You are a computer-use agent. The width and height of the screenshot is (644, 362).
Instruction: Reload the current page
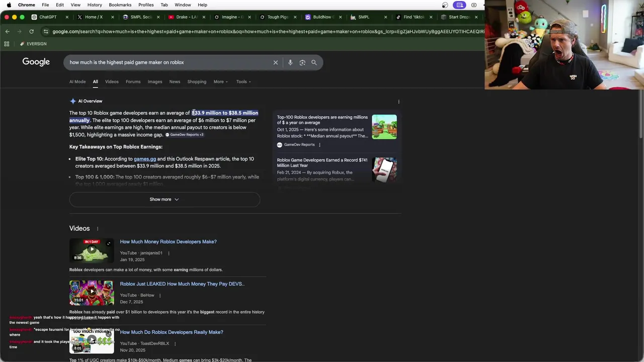[31, 32]
